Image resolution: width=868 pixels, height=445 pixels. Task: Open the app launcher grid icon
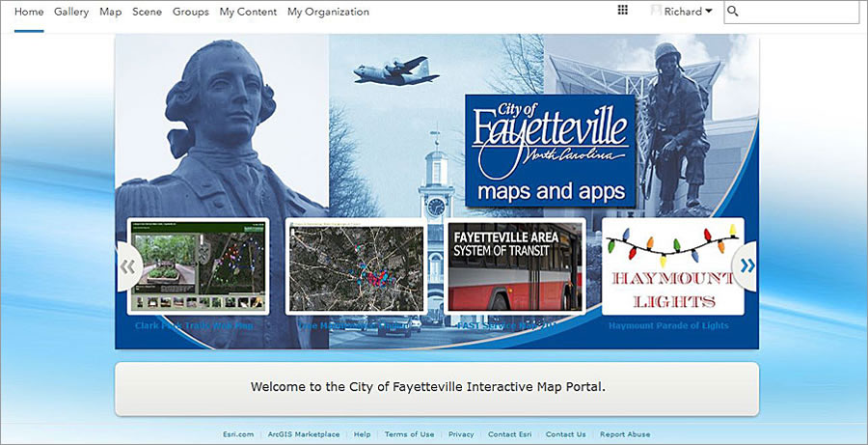click(622, 10)
